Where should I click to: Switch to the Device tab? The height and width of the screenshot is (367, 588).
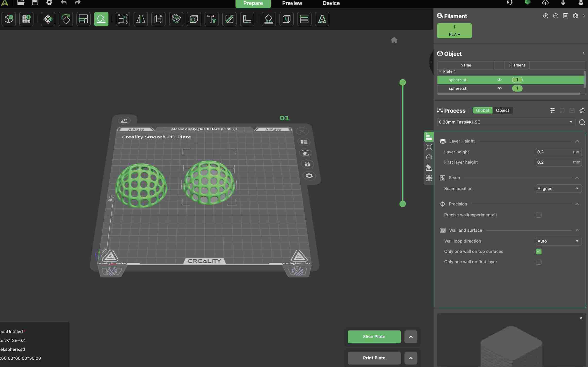[331, 3]
